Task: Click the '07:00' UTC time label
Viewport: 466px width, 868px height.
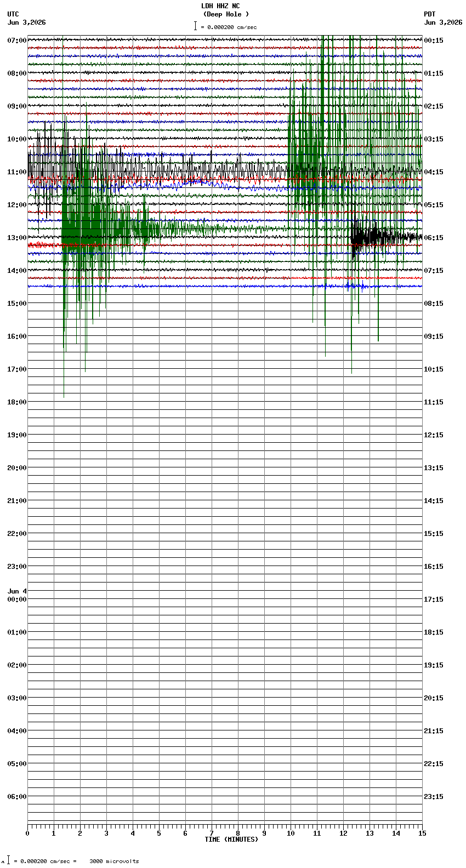Action: pyautogui.click(x=17, y=40)
